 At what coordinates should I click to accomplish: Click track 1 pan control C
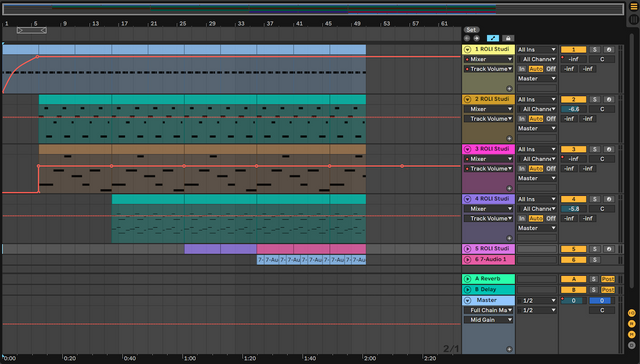click(602, 59)
